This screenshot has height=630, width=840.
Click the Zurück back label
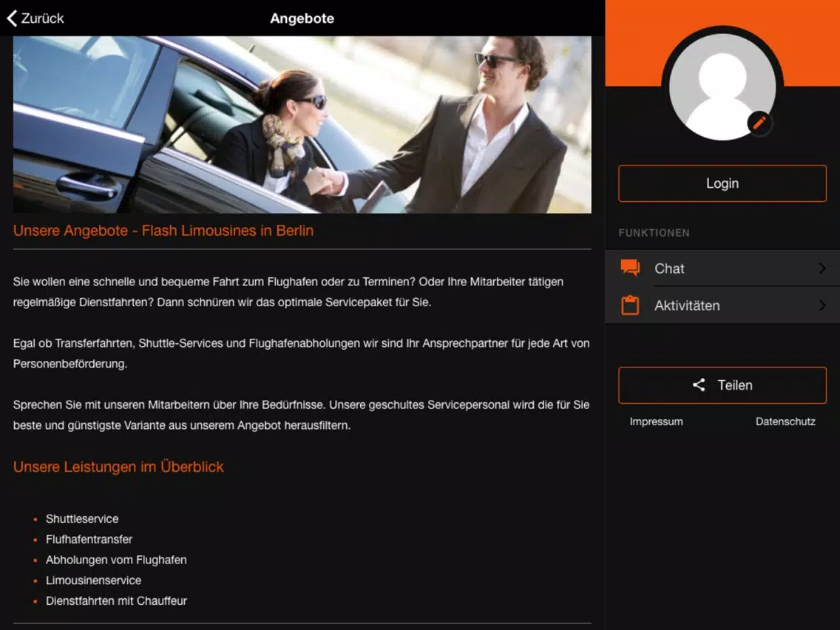(x=42, y=18)
